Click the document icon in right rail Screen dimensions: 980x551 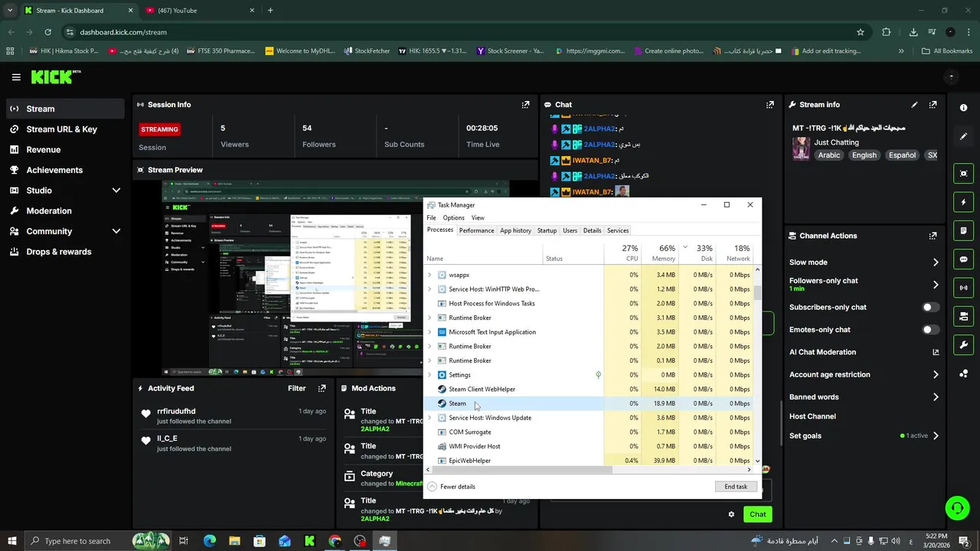tap(963, 230)
